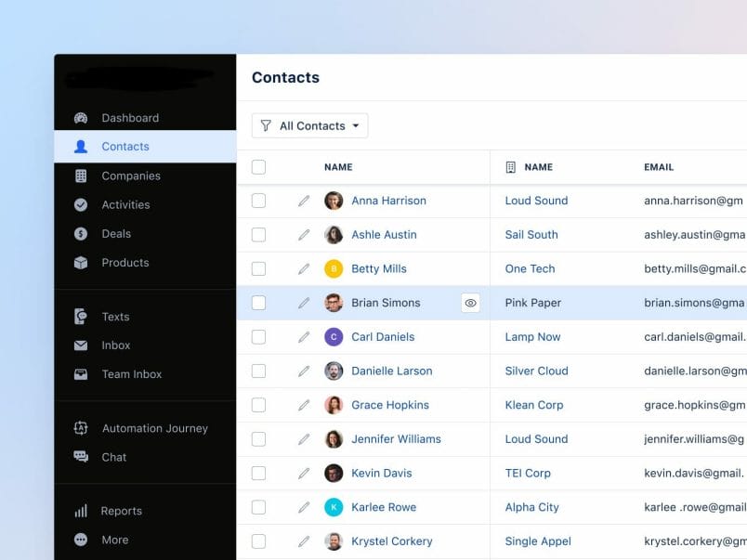Click the company building icon in header
The height and width of the screenshot is (560, 747).
[x=511, y=167]
